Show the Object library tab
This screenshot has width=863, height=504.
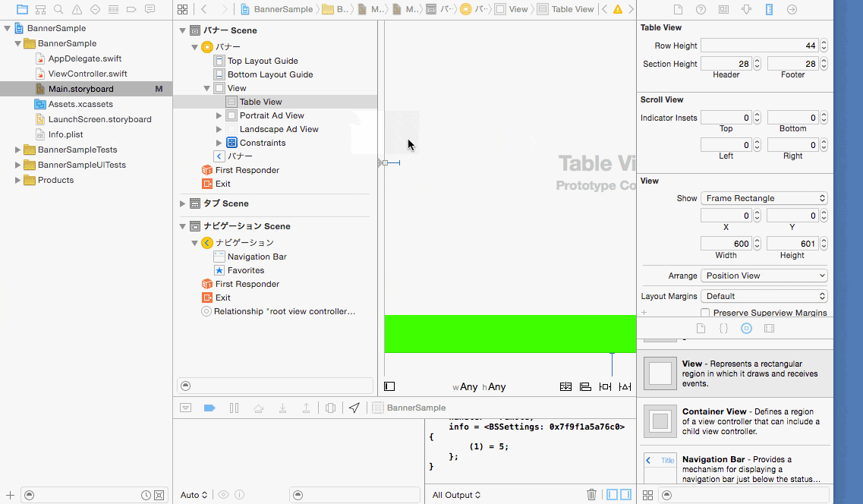(x=746, y=329)
